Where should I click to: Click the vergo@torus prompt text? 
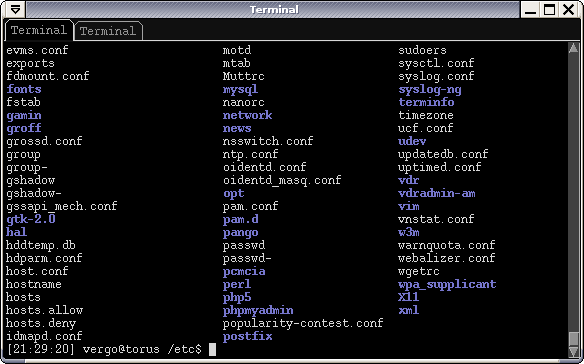121,349
